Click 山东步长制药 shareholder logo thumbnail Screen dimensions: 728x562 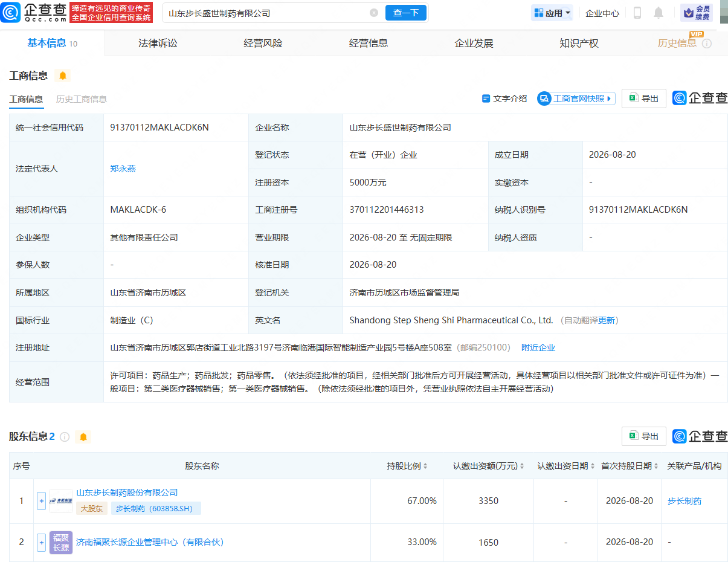tap(60, 501)
